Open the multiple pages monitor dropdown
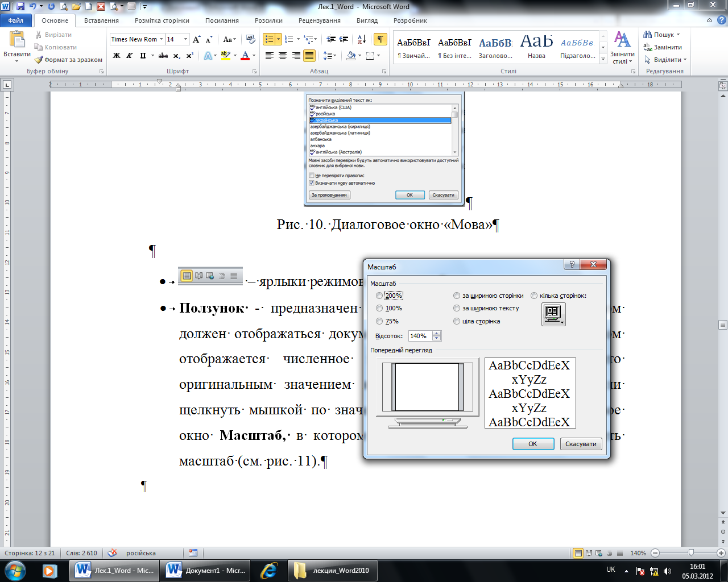The height and width of the screenshot is (582, 728). point(553,314)
